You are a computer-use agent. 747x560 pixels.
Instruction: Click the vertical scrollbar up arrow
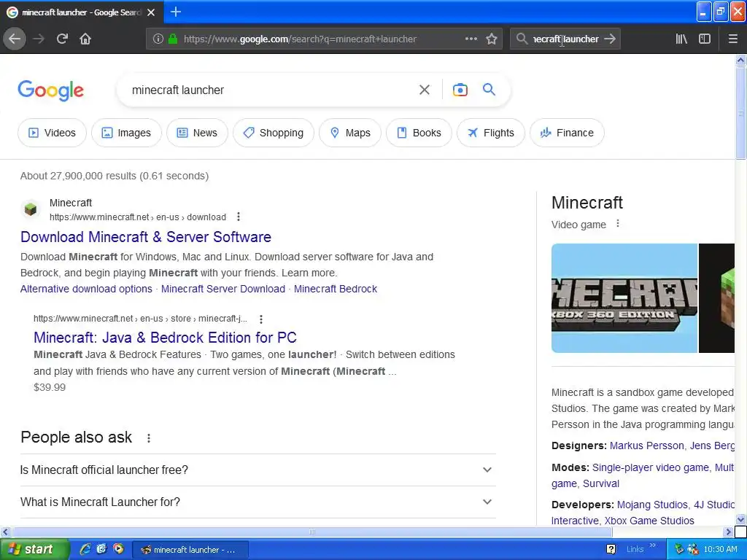coord(740,60)
